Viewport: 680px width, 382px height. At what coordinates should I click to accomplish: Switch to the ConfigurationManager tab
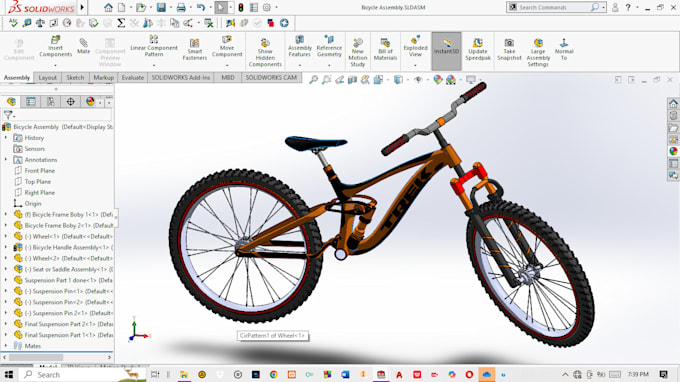point(51,101)
